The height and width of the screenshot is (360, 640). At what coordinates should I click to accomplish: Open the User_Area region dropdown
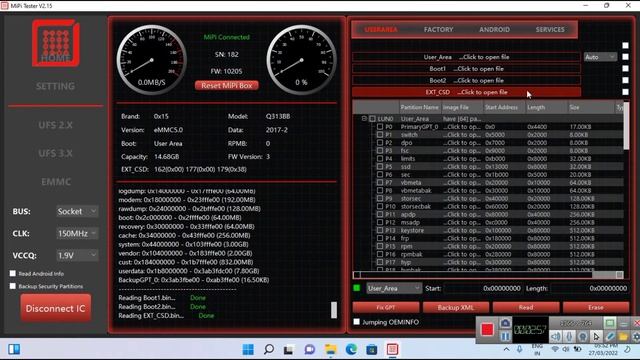[x=393, y=289]
